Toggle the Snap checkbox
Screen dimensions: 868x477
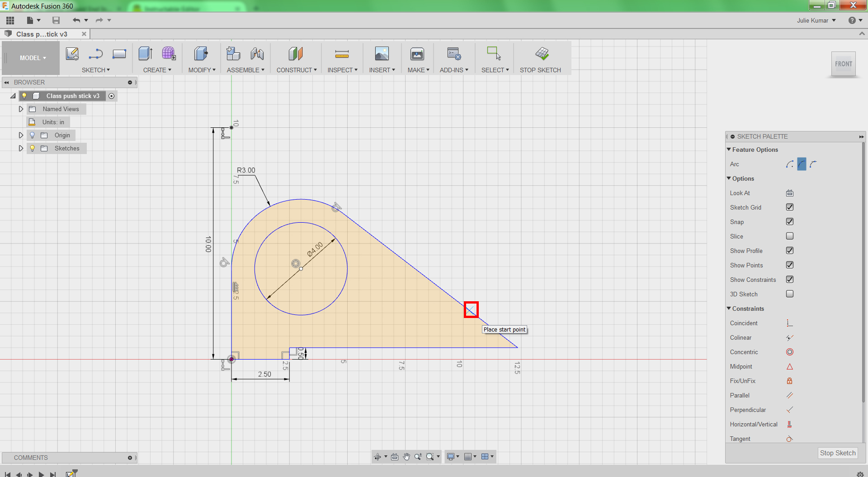(790, 222)
